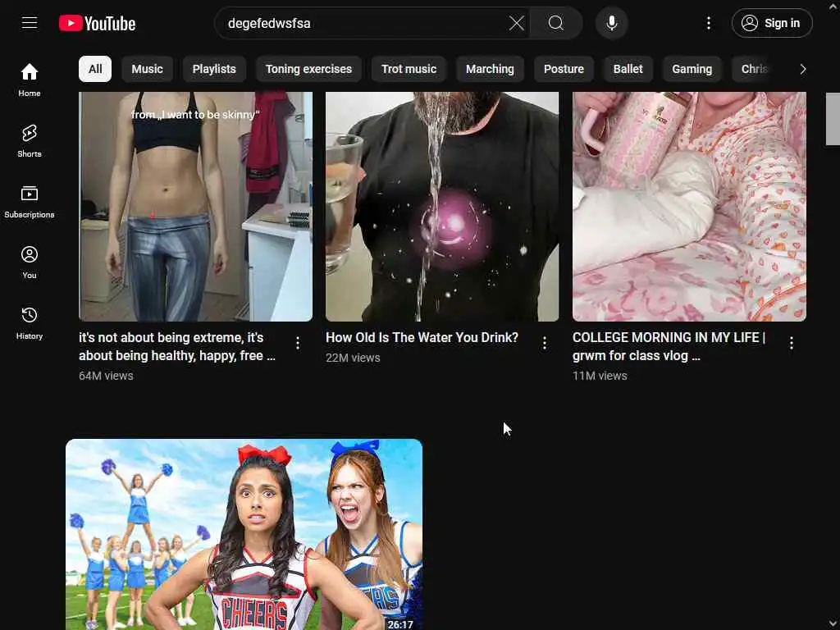
Task: Click the Sign in button
Action: click(772, 23)
